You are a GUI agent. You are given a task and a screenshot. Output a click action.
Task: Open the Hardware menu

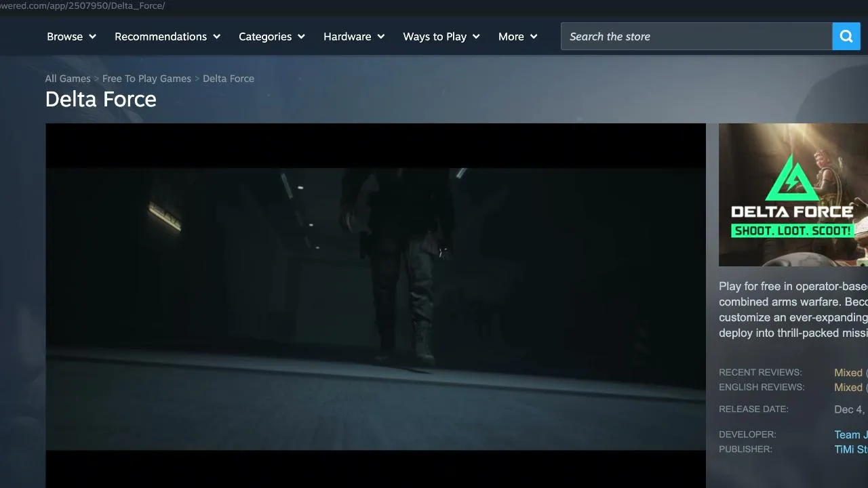point(354,37)
